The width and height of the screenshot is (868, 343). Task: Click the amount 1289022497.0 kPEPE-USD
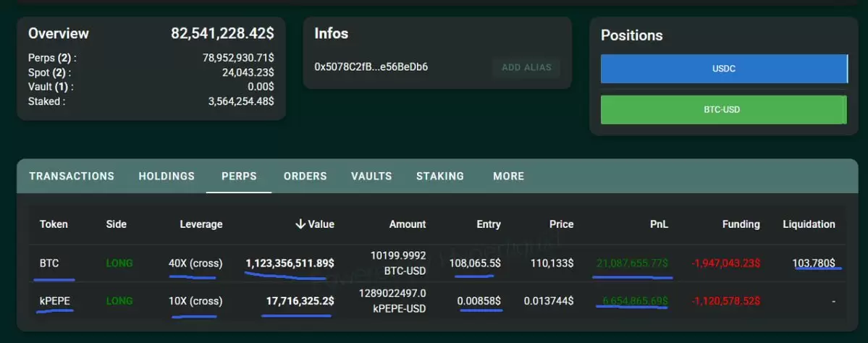tap(392, 302)
